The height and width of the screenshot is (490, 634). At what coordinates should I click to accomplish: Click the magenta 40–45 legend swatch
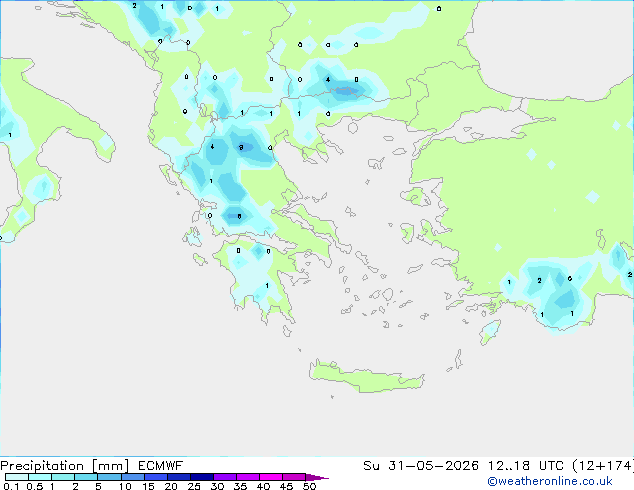tap(271, 477)
